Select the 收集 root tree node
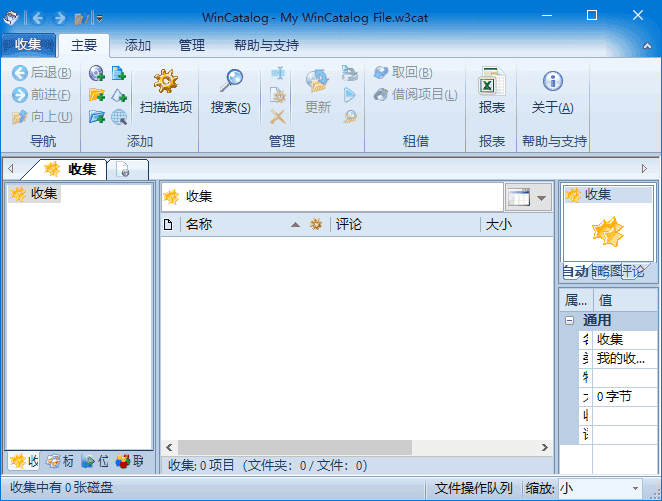The image size is (662, 501). (x=43, y=193)
